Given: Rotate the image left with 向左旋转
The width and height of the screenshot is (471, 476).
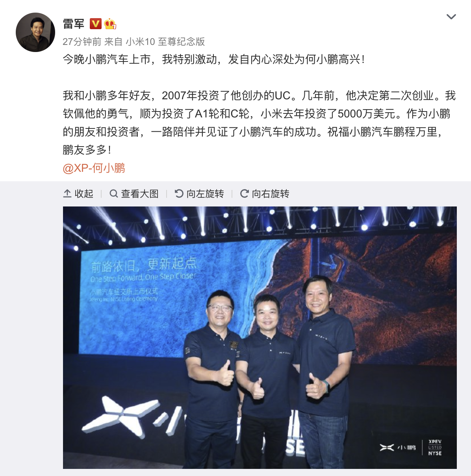Looking at the screenshot, I should pos(200,193).
